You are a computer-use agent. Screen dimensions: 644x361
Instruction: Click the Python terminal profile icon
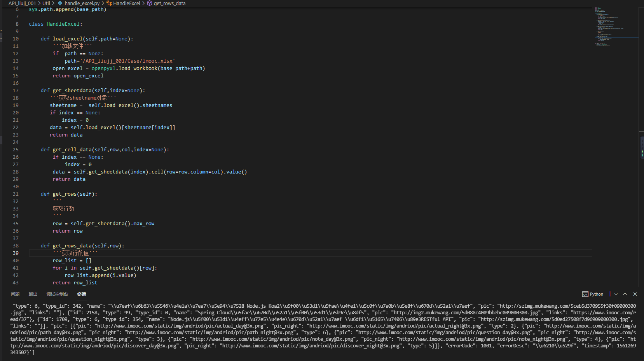(x=585, y=294)
